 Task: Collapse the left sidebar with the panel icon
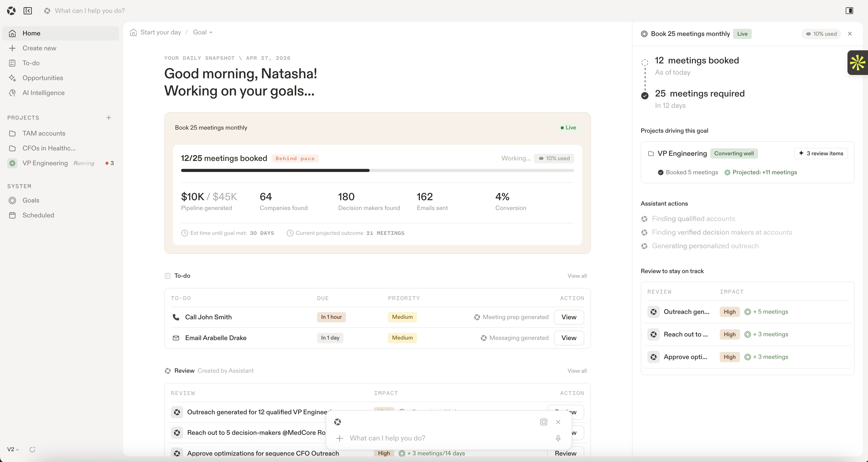point(28,11)
